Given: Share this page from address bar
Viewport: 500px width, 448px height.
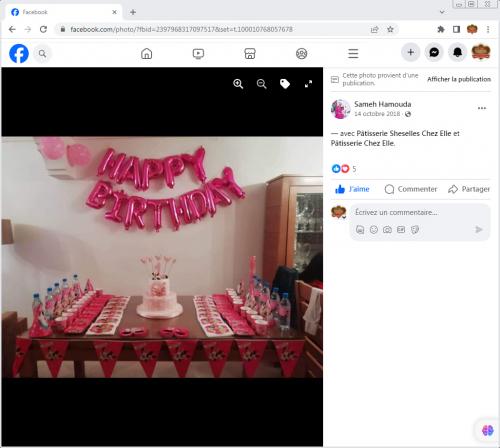Looking at the screenshot, I should (375, 29).
